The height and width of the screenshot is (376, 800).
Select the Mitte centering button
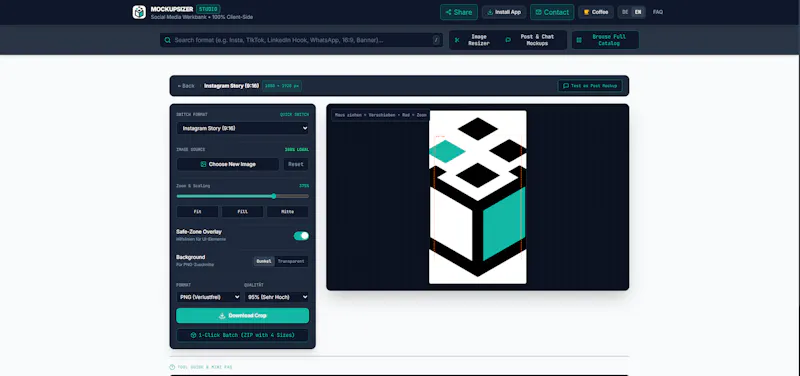tap(287, 212)
